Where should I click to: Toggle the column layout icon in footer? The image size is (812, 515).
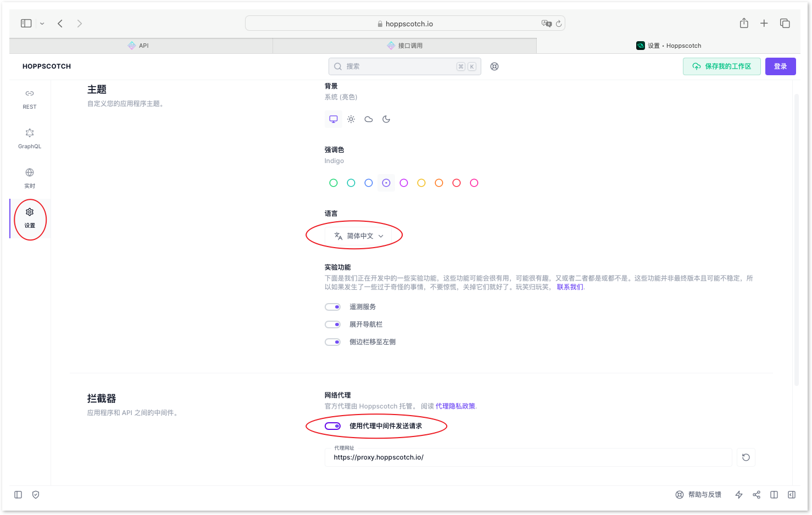pos(774,495)
